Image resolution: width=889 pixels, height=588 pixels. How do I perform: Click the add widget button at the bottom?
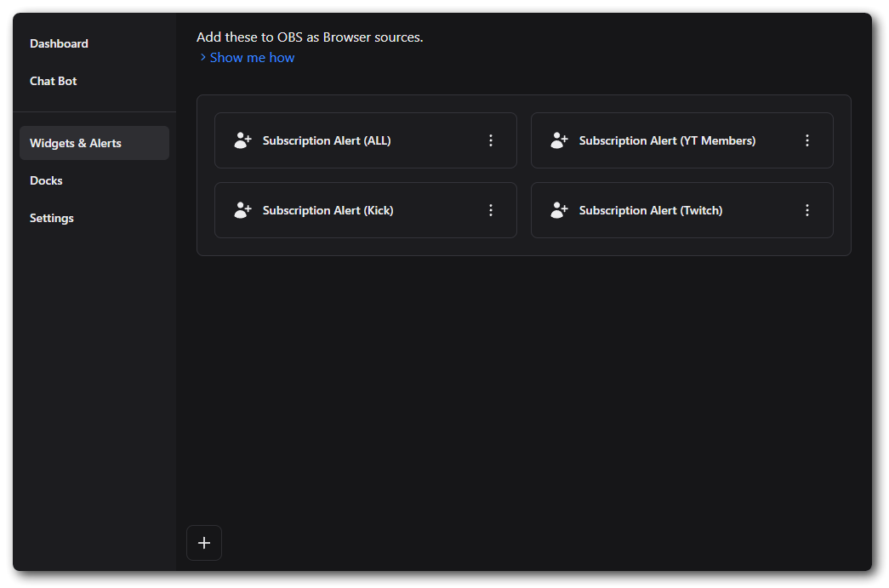(204, 542)
